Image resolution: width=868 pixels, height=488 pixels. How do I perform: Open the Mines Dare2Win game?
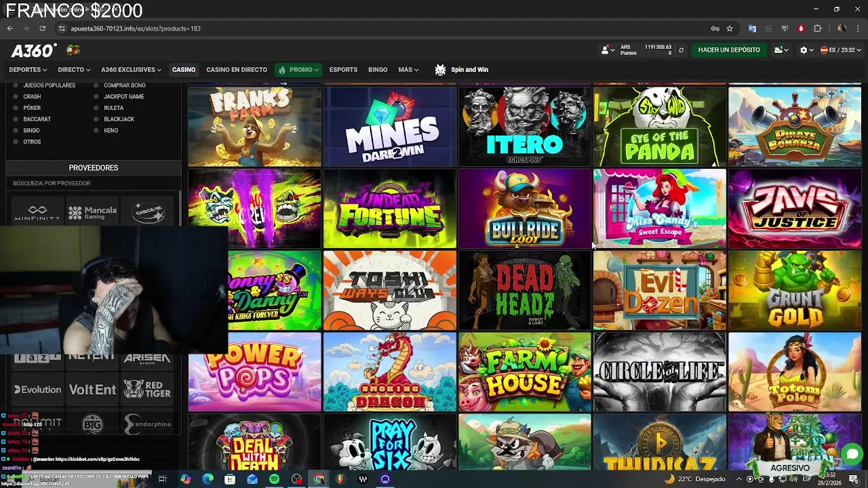390,127
